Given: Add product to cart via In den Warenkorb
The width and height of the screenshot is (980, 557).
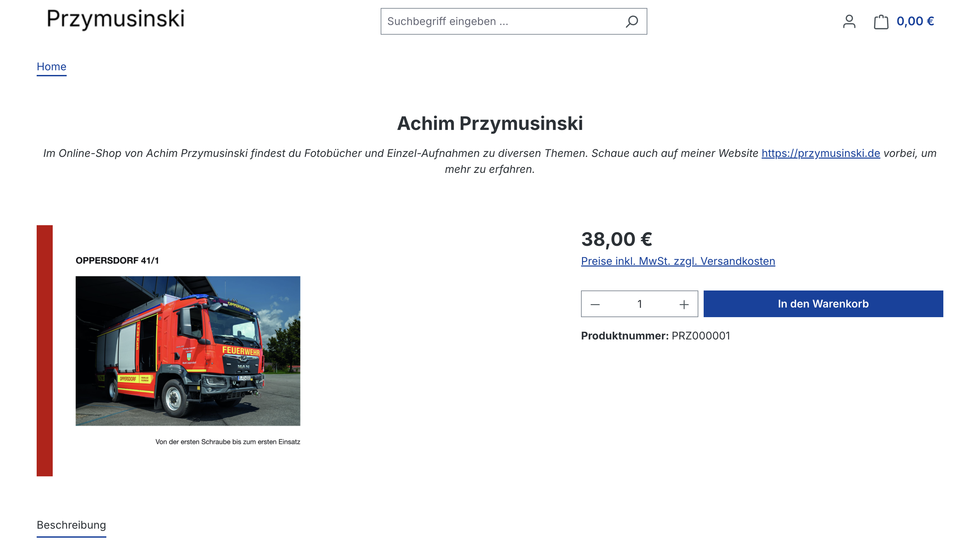Looking at the screenshot, I should (x=823, y=304).
